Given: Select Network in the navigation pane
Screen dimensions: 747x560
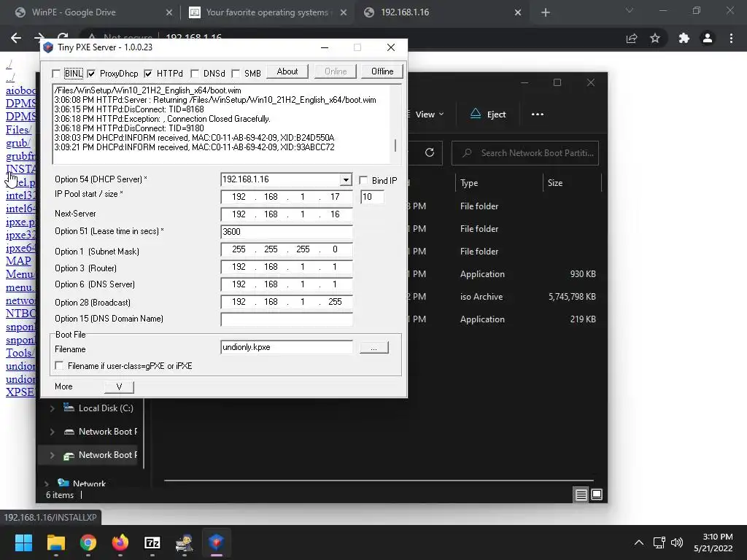Looking at the screenshot, I should click(89, 484).
